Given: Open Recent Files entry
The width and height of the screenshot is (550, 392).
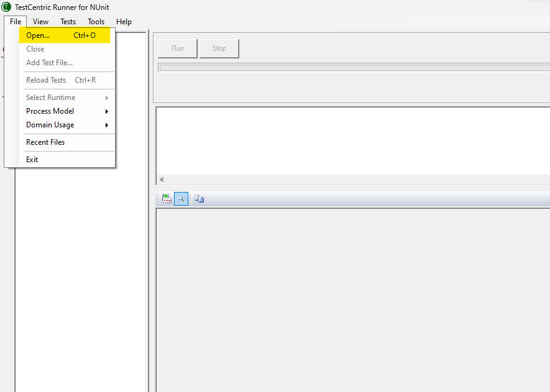Looking at the screenshot, I should click(x=67, y=142).
